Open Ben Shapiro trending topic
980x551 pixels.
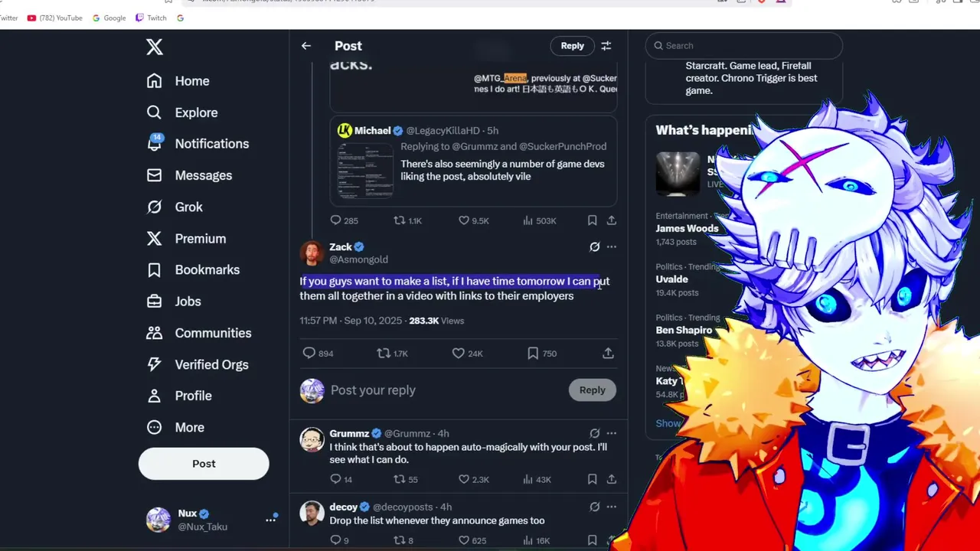[684, 331]
